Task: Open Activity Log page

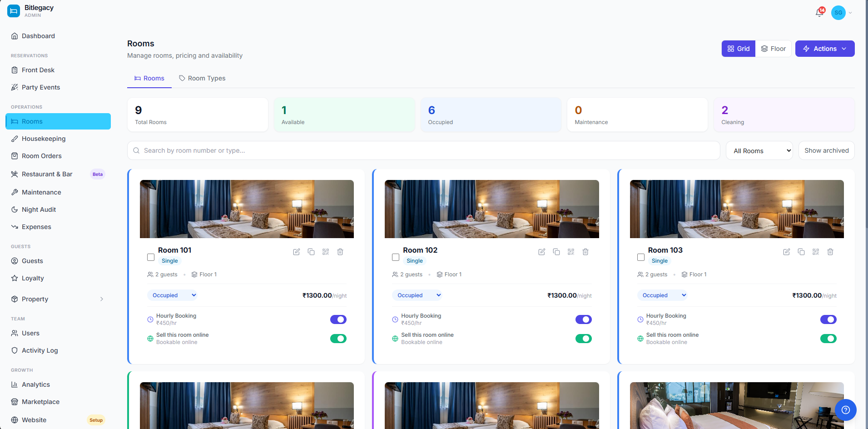Action: [58, 350]
